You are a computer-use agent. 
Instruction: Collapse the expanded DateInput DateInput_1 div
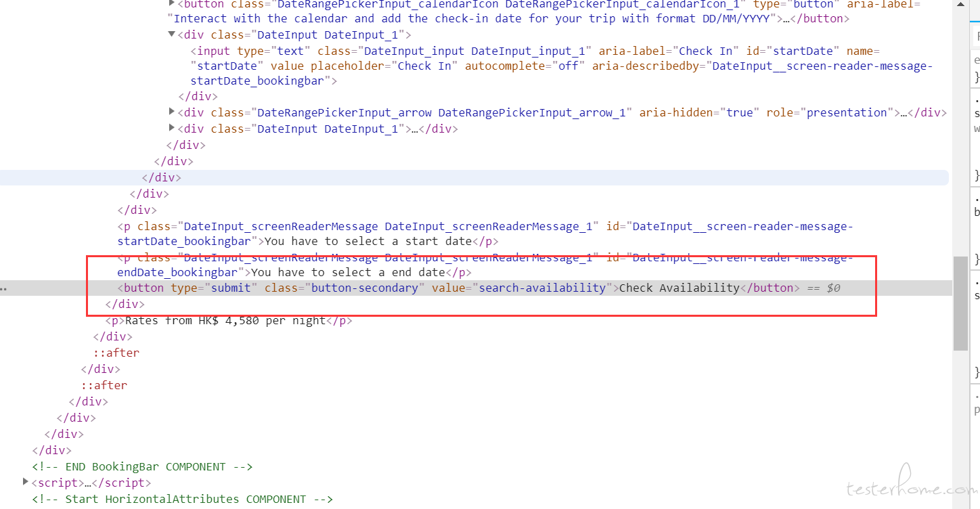point(172,35)
